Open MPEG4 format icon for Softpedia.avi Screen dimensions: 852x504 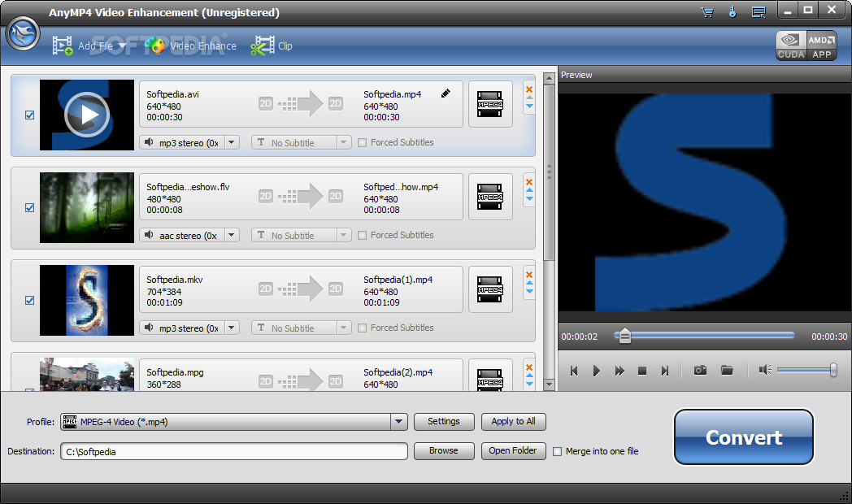490,104
